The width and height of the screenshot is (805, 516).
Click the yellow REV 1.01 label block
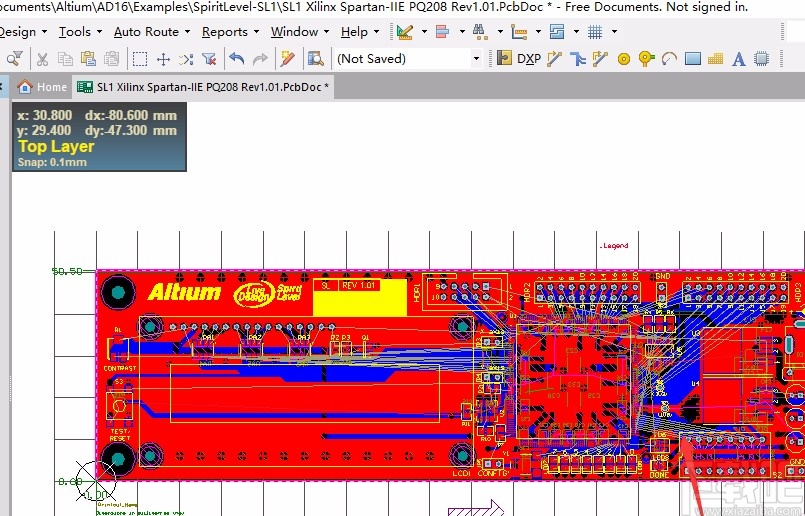(359, 297)
